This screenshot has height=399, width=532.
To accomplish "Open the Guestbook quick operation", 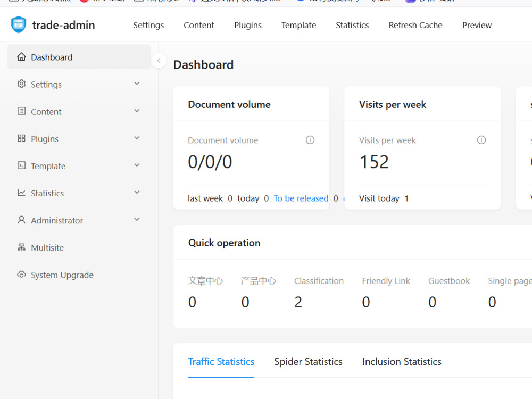I will pyautogui.click(x=449, y=292).
